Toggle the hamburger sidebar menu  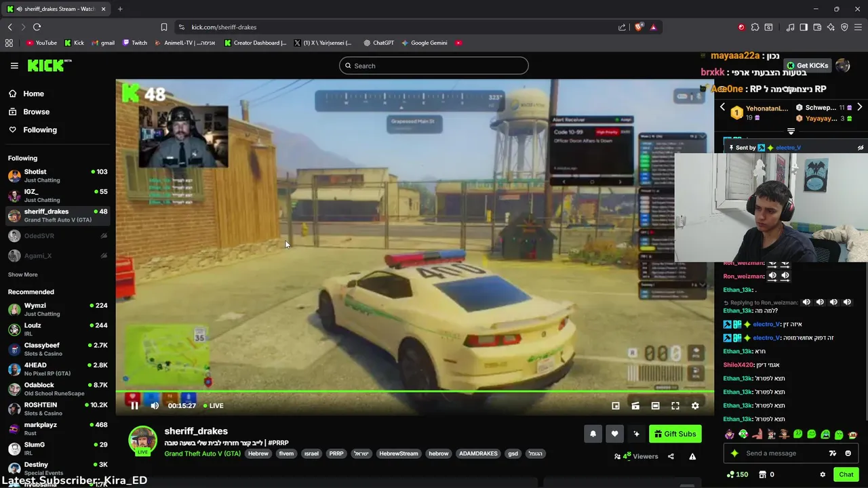14,66
